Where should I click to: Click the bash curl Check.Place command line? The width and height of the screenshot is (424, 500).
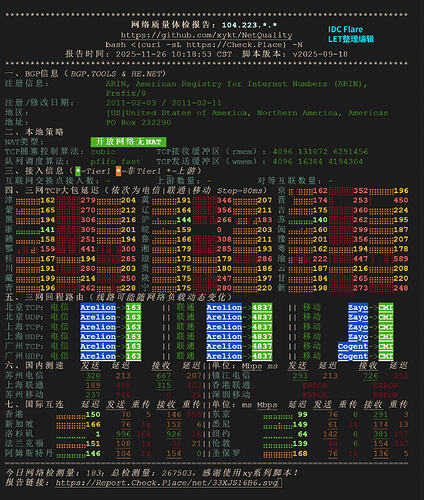click(204, 45)
